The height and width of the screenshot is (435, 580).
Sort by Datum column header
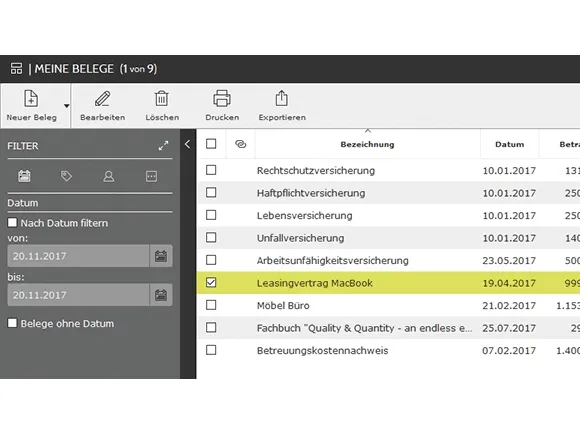coord(509,144)
